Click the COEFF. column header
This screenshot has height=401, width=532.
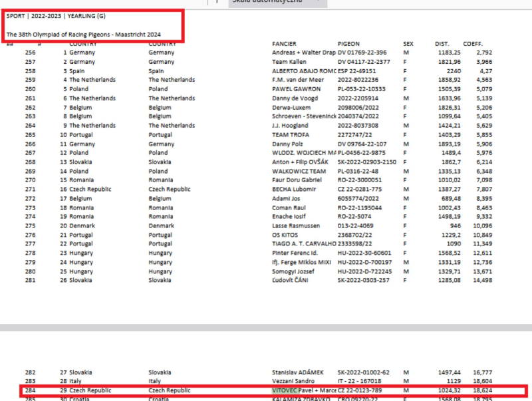pyautogui.click(x=473, y=44)
